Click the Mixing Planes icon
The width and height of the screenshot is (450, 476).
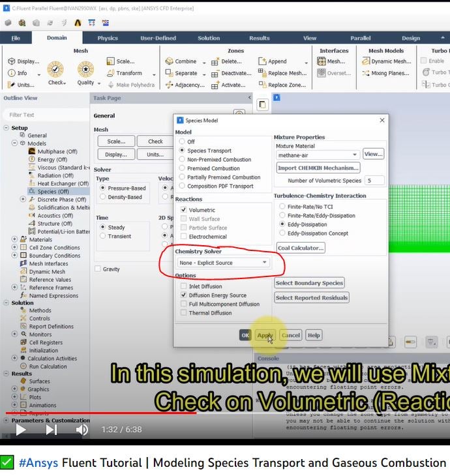point(366,73)
